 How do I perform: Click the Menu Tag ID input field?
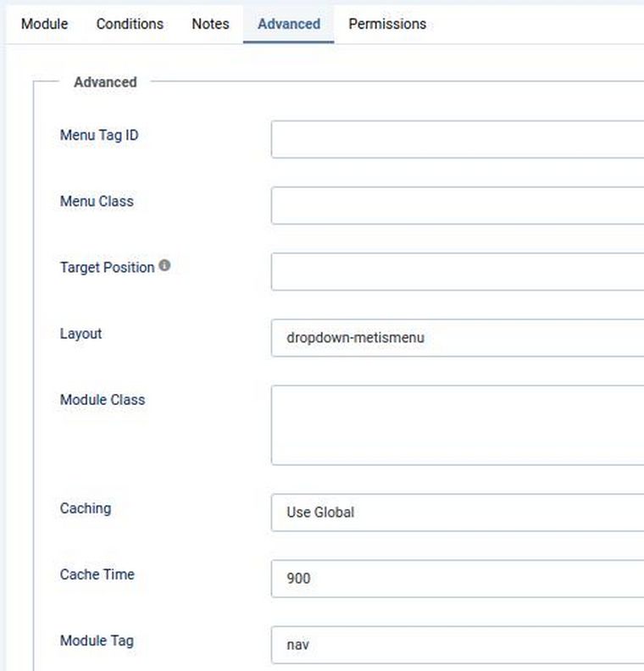(x=458, y=140)
